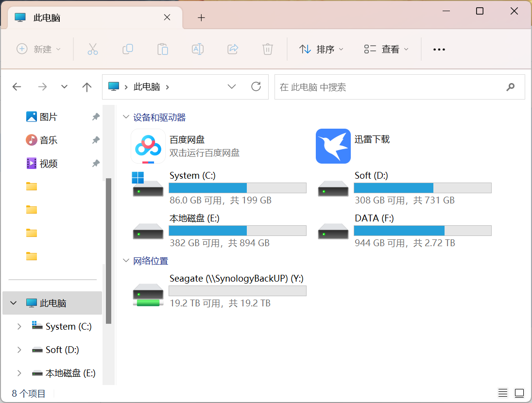Screen dimensions: 532x403
Task: Click System (C:) usage bar
Action: [x=238, y=188]
